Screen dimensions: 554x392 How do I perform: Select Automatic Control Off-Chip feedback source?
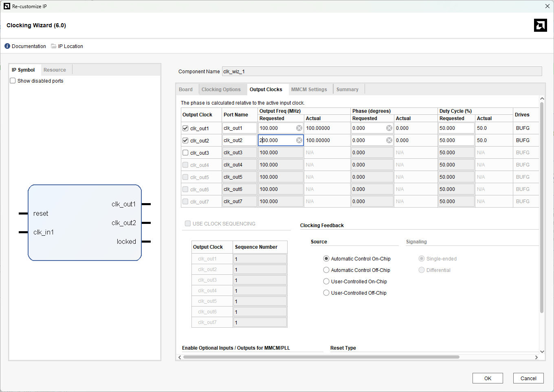(x=326, y=270)
